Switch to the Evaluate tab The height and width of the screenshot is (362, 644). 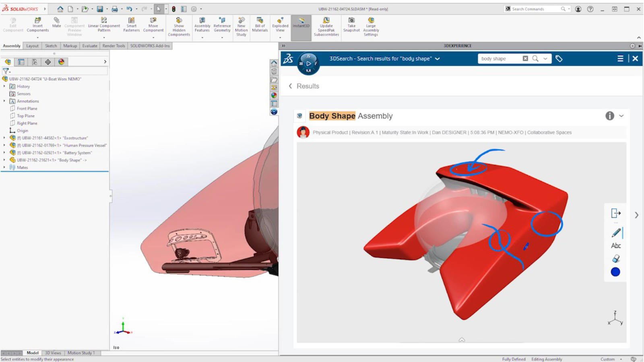pos(90,46)
